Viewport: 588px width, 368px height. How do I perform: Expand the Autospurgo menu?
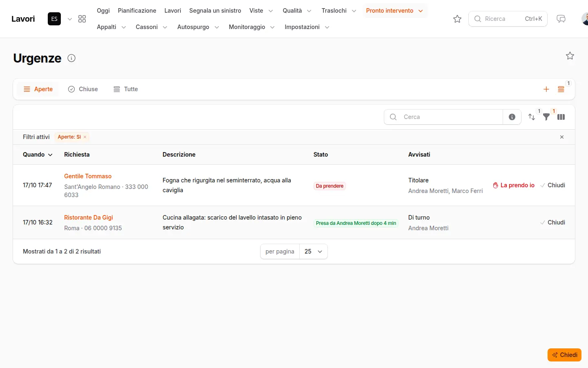pos(198,27)
